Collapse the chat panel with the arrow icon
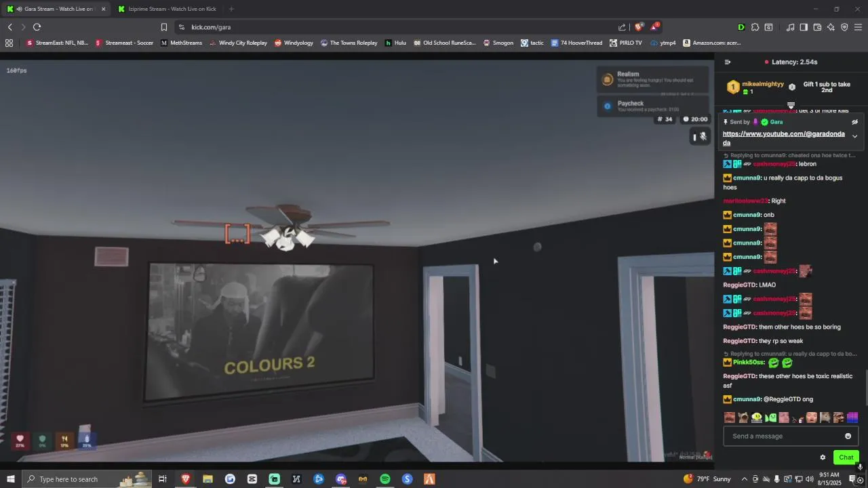The image size is (868, 488). pyautogui.click(x=728, y=62)
